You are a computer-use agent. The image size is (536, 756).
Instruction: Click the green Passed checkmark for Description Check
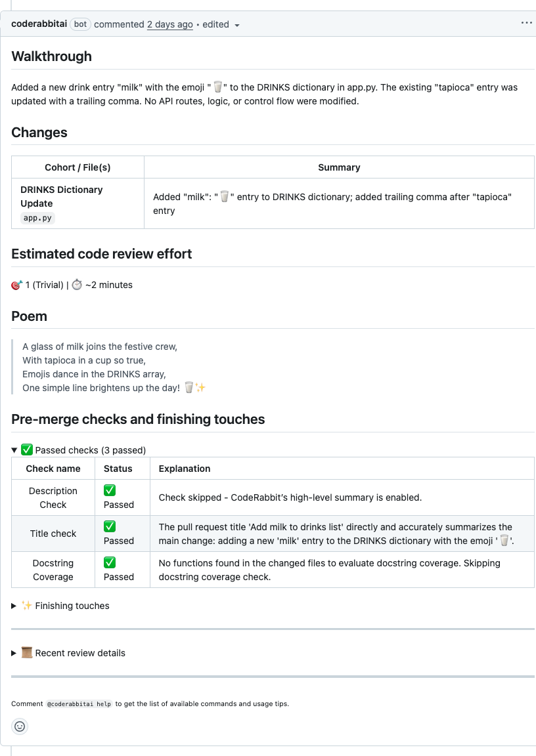(x=109, y=490)
